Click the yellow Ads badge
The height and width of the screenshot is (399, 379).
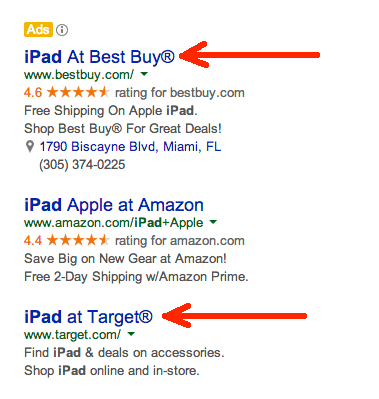tap(38, 30)
